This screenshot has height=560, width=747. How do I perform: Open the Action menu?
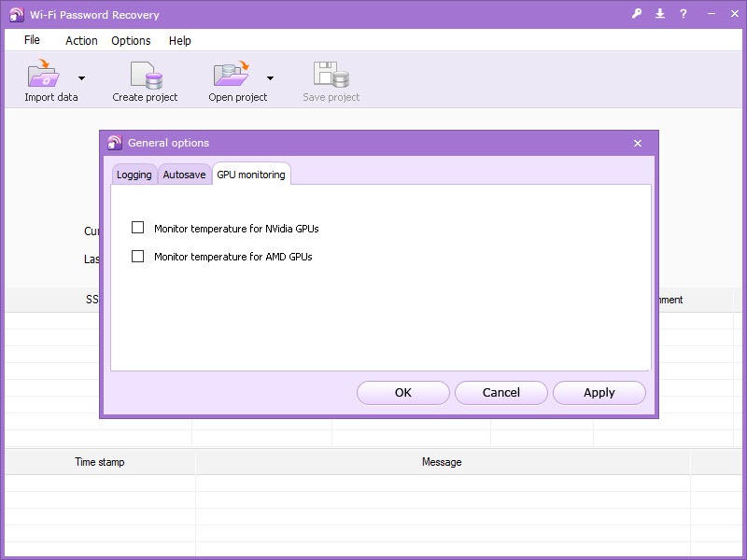[x=81, y=40]
